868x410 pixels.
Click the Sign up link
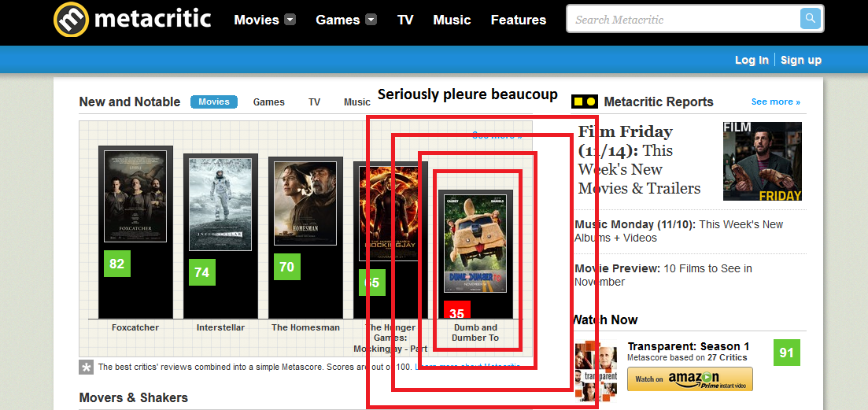[x=801, y=61]
